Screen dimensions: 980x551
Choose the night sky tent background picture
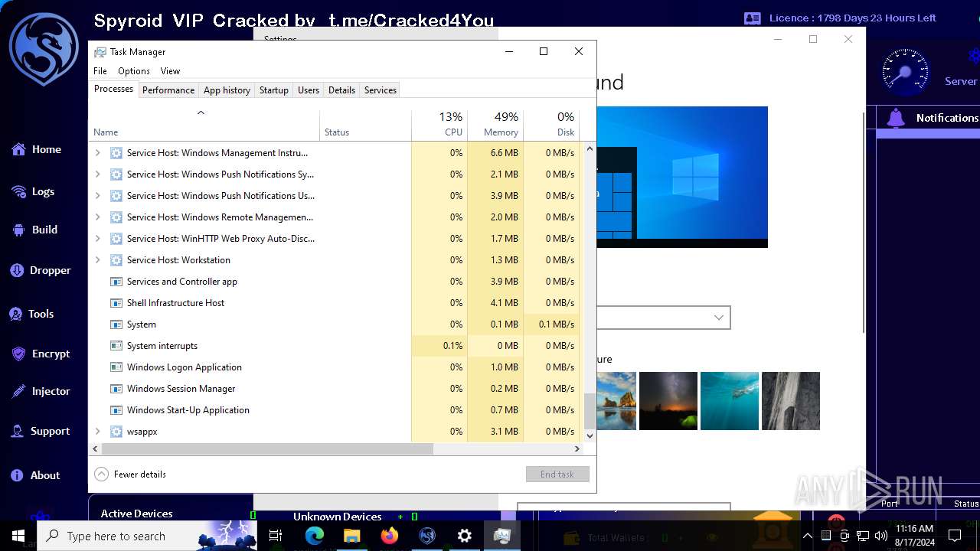[668, 401]
